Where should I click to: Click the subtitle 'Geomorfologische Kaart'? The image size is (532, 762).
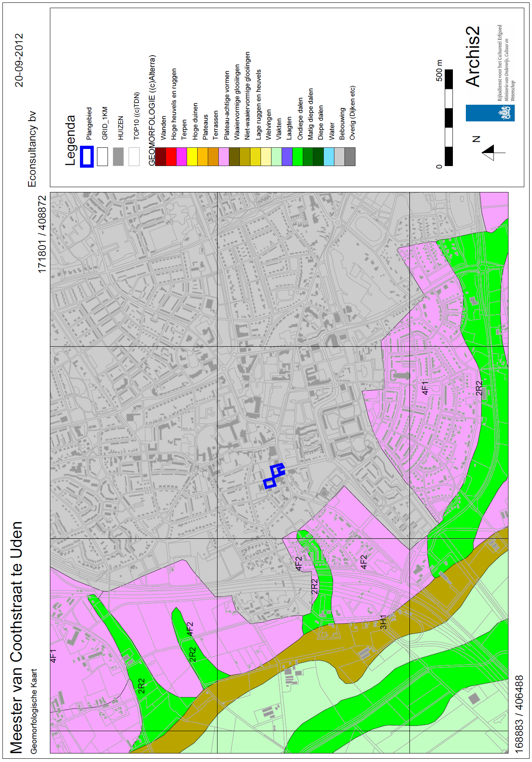[x=34, y=711]
